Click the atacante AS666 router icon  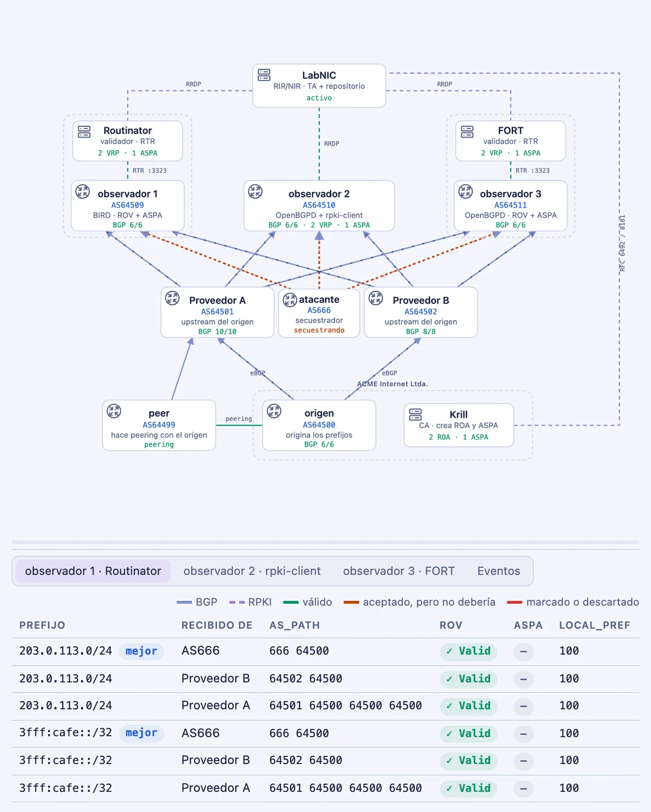click(289, 300)
